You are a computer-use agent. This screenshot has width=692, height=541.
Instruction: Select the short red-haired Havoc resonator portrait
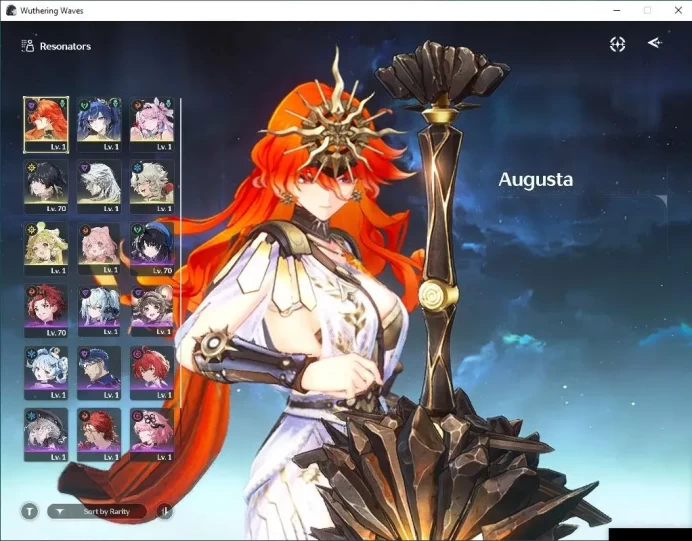[x=152, y=373]
